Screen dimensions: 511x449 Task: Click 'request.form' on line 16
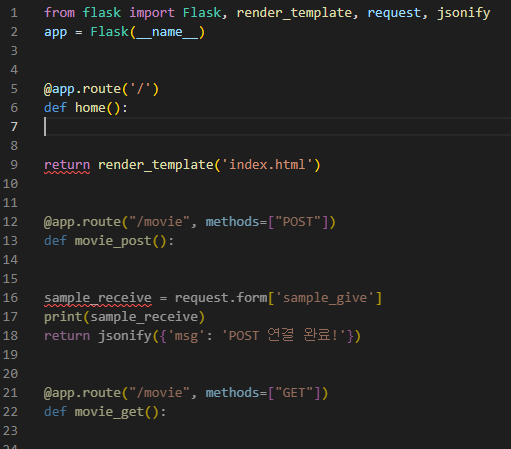click(221, 298)
